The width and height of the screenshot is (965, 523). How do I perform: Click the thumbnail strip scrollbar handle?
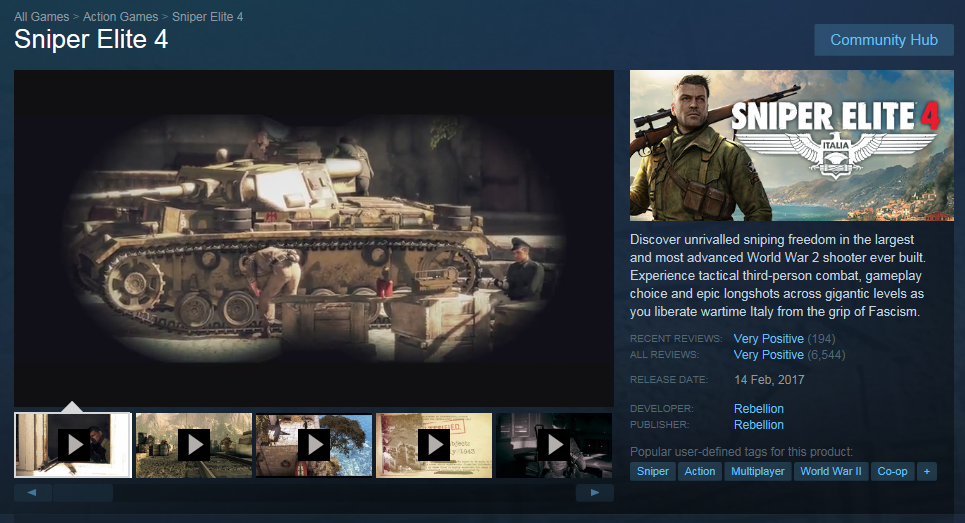coord(82,492)
